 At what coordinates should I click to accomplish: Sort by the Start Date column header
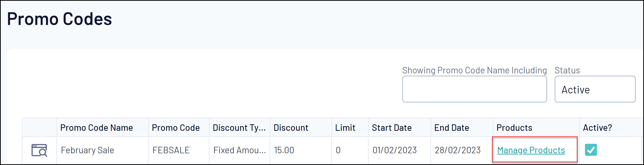tap(392, 128)
